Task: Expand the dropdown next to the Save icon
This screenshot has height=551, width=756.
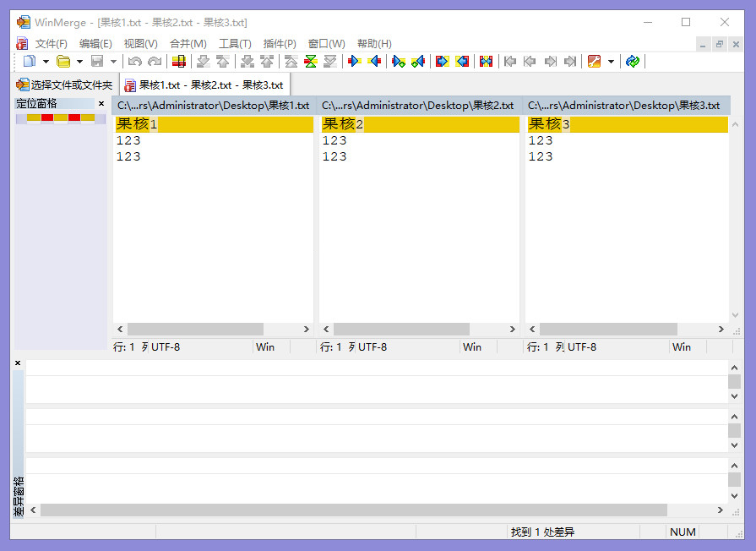Action: tap(112, 61)
